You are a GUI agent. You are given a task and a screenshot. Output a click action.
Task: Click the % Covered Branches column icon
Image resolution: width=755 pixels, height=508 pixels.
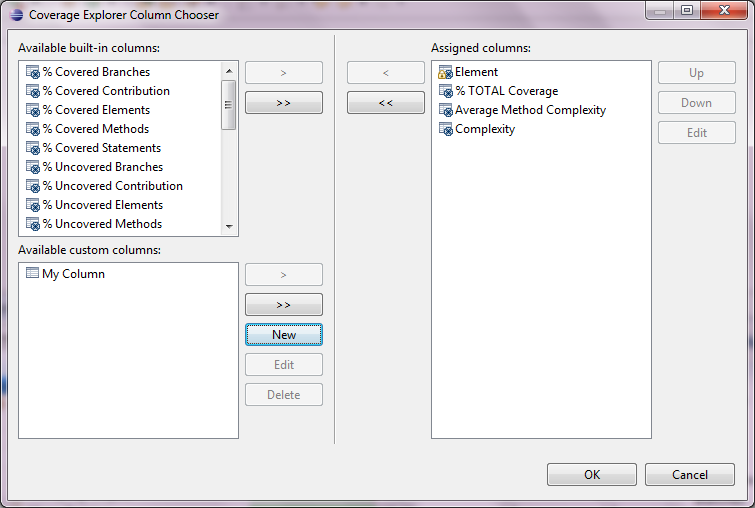coord(32,72)
